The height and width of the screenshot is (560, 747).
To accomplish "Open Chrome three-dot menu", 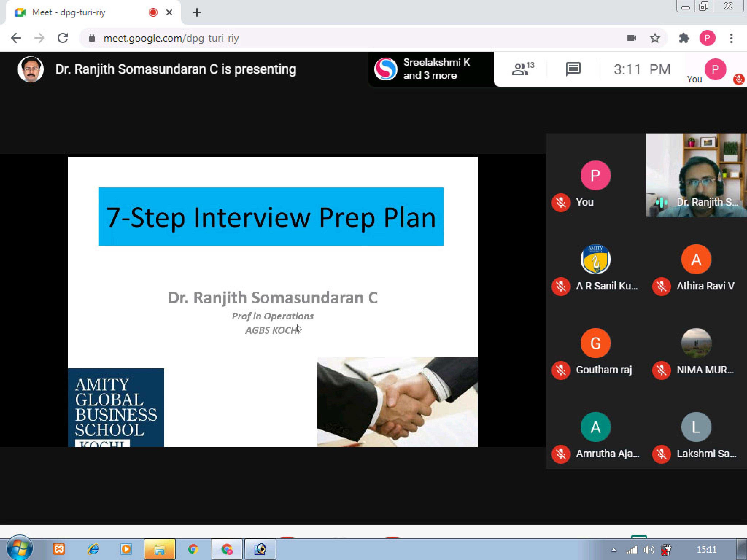I will (731, 38).
